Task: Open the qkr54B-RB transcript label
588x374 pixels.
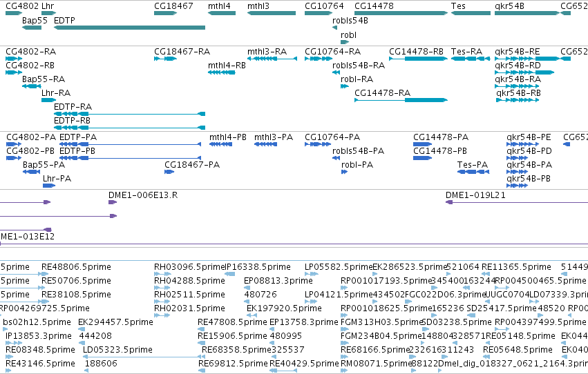Action: point(518,93)
